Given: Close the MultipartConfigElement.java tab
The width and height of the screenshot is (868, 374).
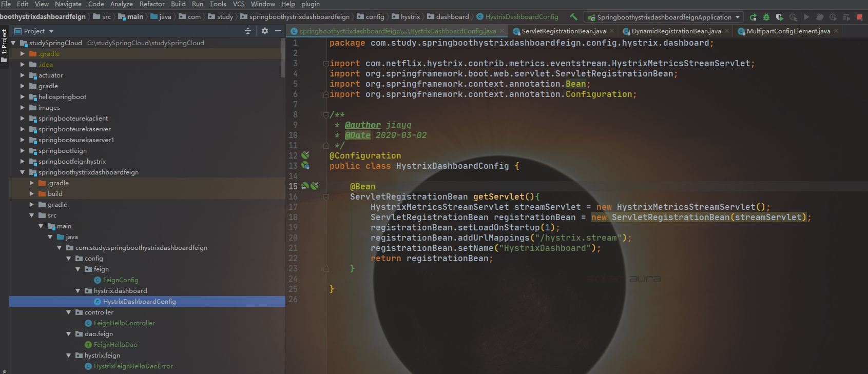Looking at the screenshot, I should 836,31.
